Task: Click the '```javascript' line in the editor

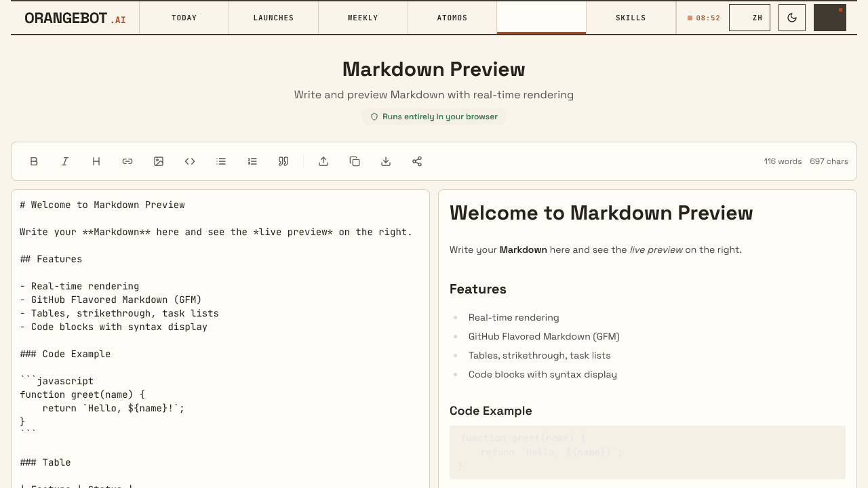Action: [57, 381]
